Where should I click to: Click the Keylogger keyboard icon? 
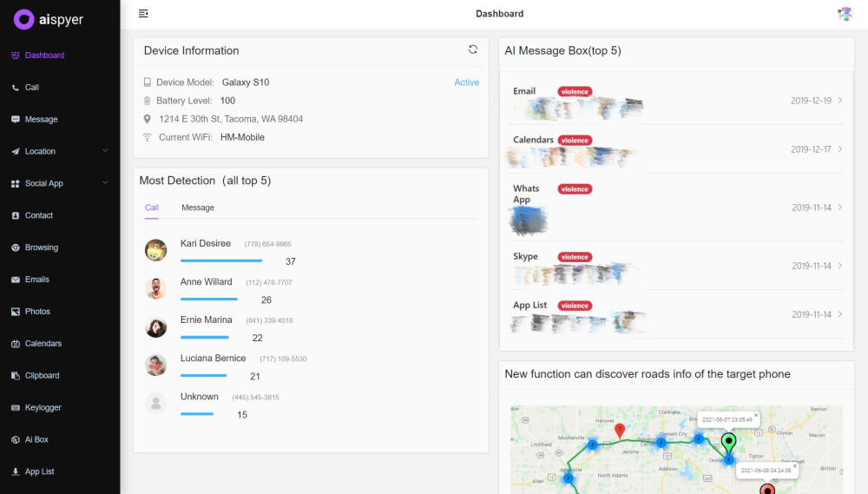click(16, 407)
